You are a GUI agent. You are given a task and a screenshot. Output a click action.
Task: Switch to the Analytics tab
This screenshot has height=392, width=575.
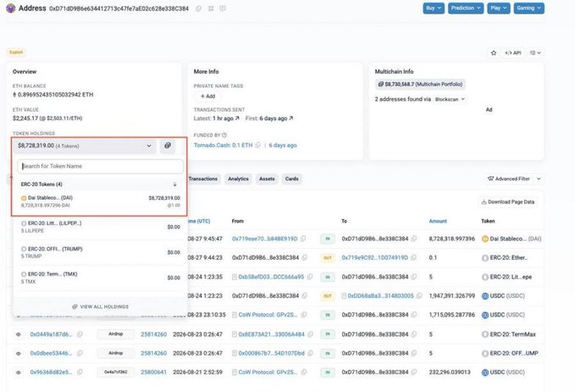pos(238,179)
